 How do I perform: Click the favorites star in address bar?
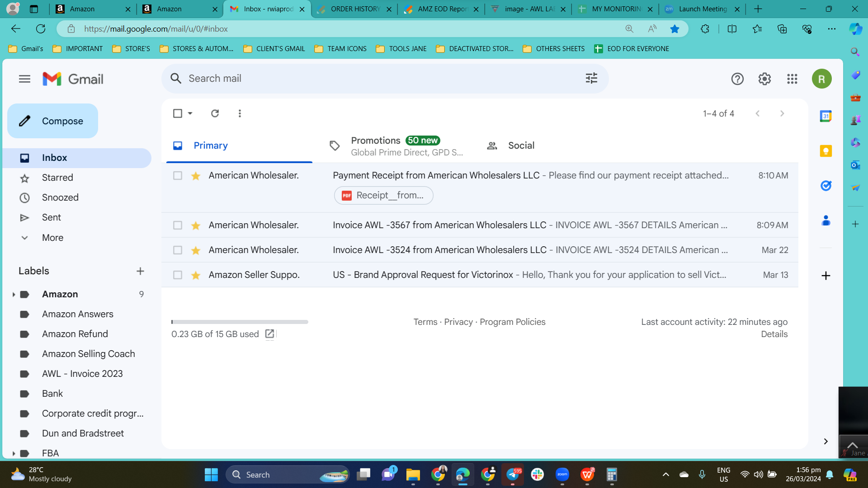point(675,29)
